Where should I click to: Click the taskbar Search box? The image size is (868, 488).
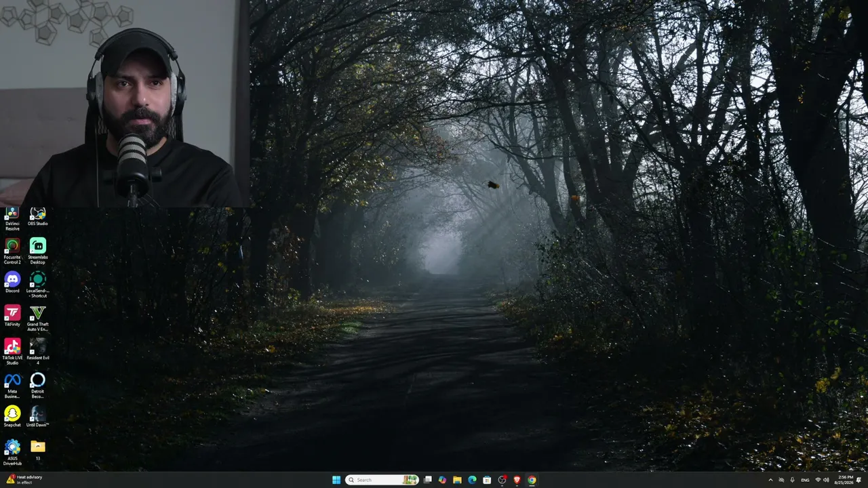382,480
